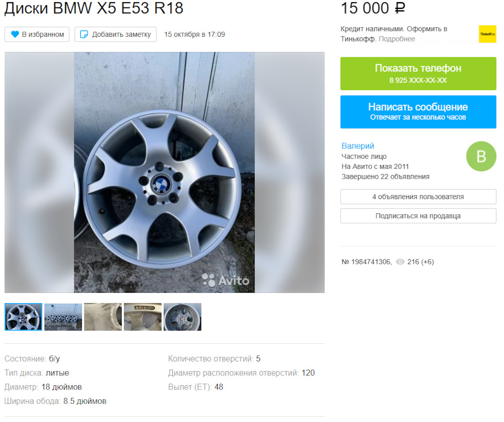Click the eye views counter icon
504x422 pixels.
(400, 262)
